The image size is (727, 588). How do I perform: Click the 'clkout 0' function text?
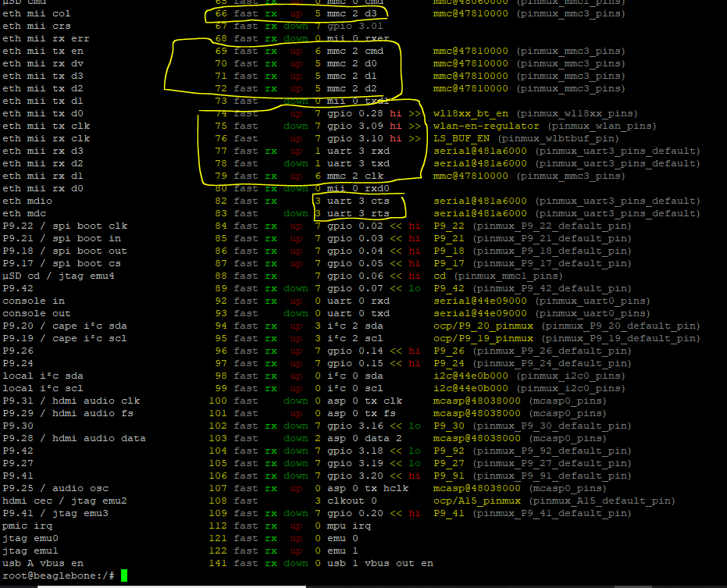click(x=352, y=501)
